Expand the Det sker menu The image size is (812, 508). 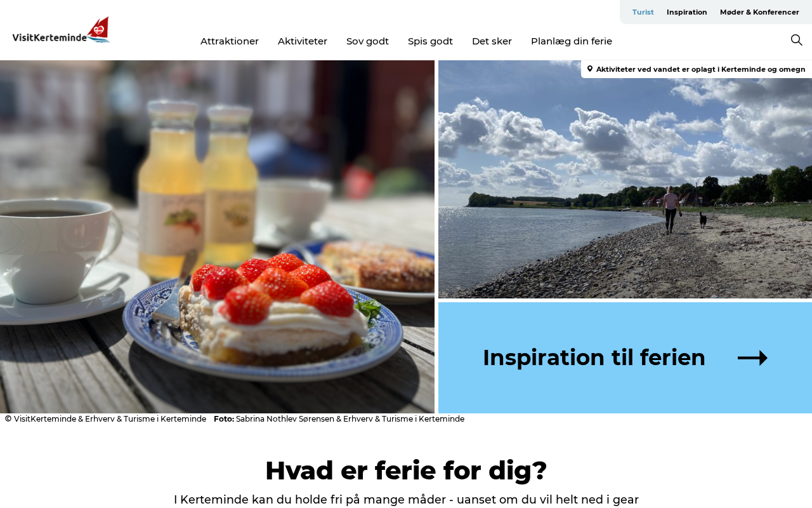pyautogui.click(x=492, y=41)
